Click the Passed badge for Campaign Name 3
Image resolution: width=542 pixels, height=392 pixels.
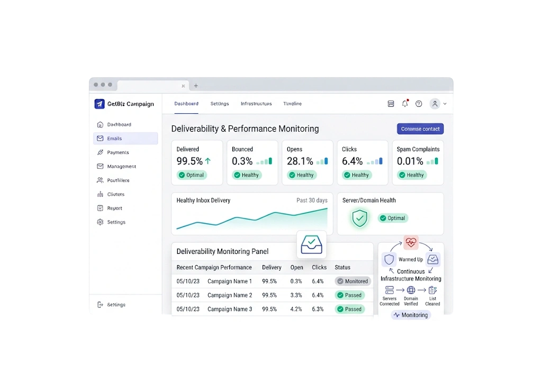[x=350, y=309]
